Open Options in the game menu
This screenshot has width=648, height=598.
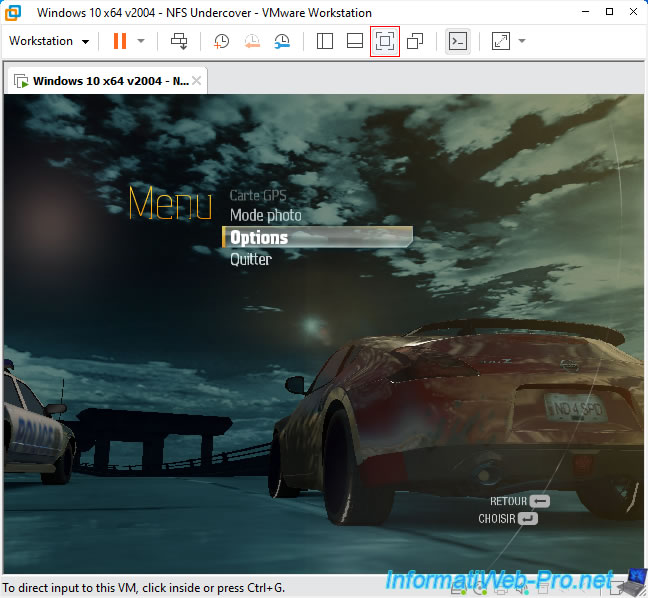pos(317,237)
